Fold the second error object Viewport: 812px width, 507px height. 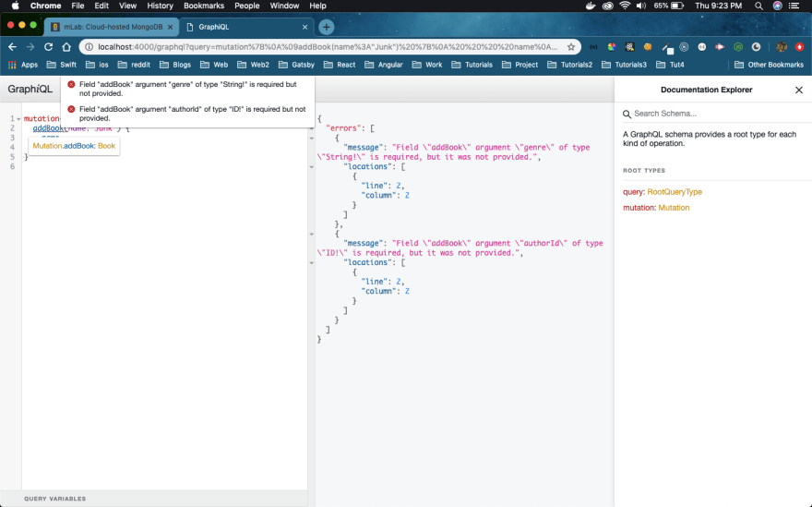click(x=312, y=235)
